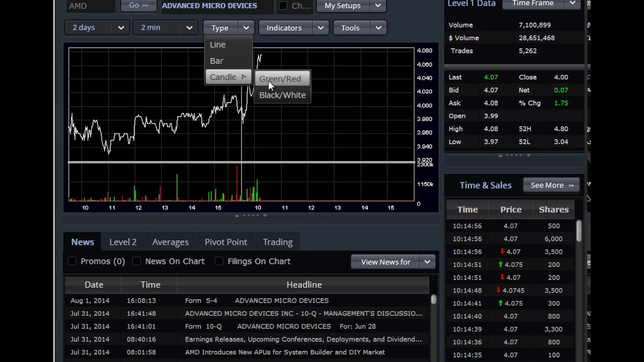Expand the My Setups dropdown arrow
The height and width of the screenshot is (362, 644).
pyautogui.click(x=378, y=6)
